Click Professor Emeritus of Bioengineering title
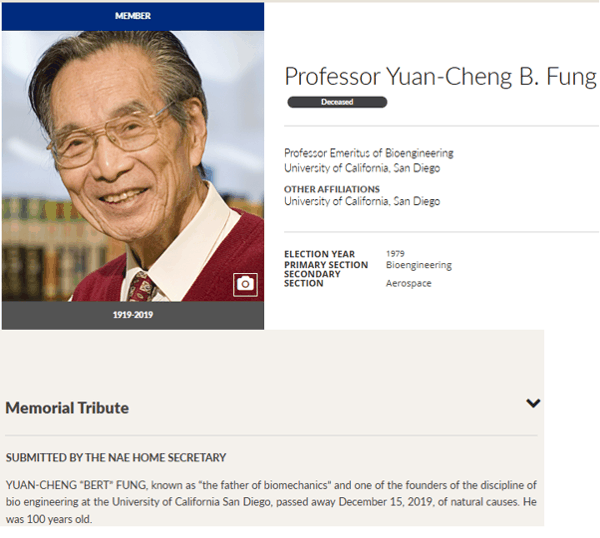Viewport: 600px width, 538px height. point(369,153)
